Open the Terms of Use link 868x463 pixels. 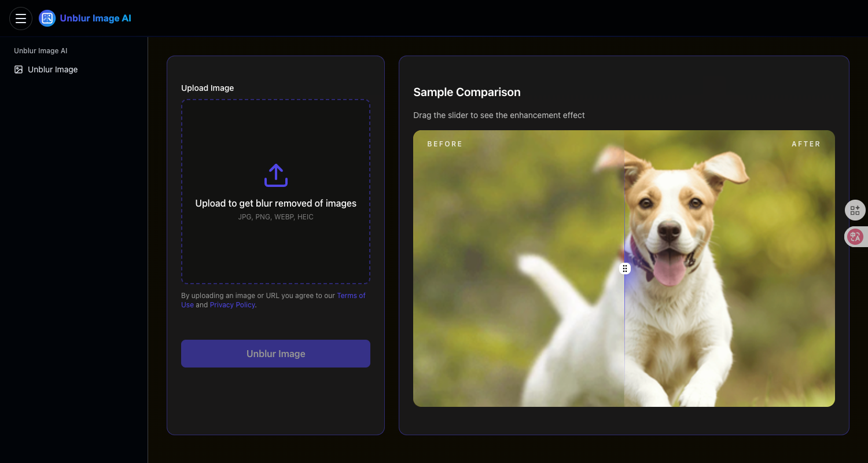point(351,296)
